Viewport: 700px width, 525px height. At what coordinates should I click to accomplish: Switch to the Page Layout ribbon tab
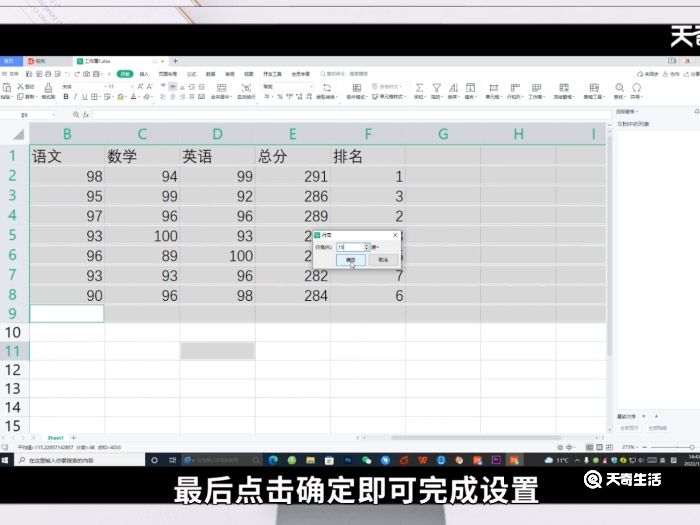tap(167, 74)
